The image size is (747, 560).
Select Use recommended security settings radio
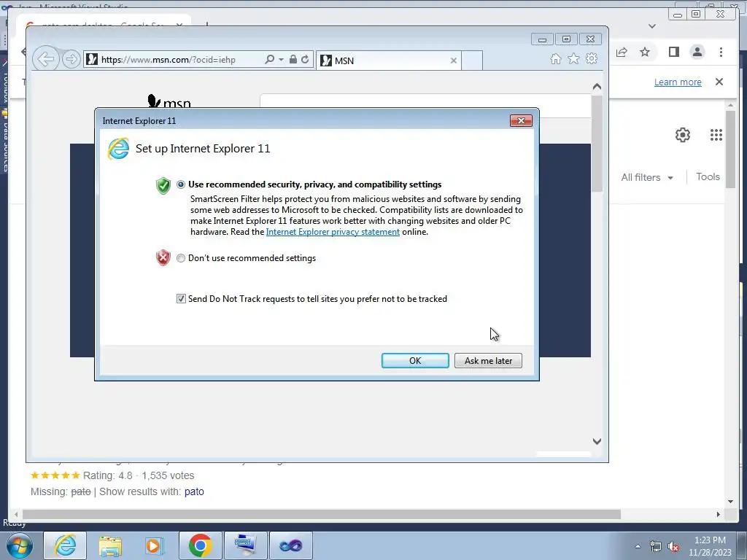coord(181,184)
